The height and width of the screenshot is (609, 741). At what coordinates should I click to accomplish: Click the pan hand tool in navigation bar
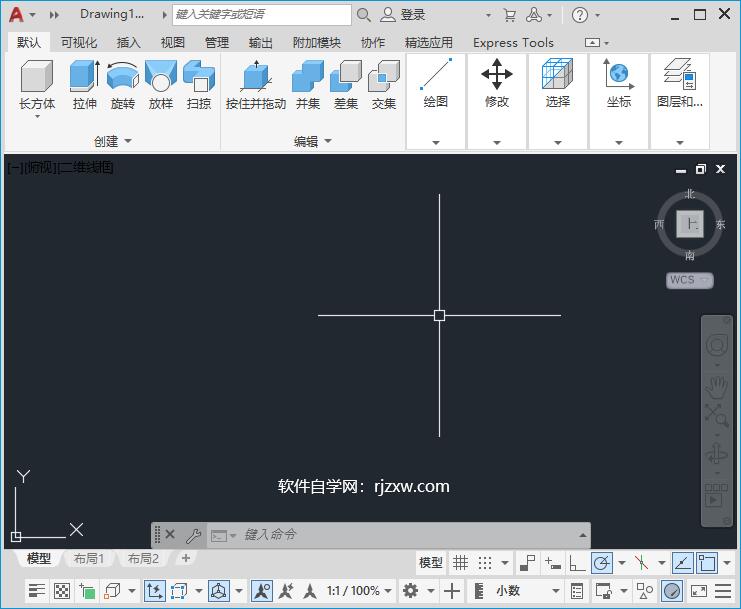click(716, 386)
